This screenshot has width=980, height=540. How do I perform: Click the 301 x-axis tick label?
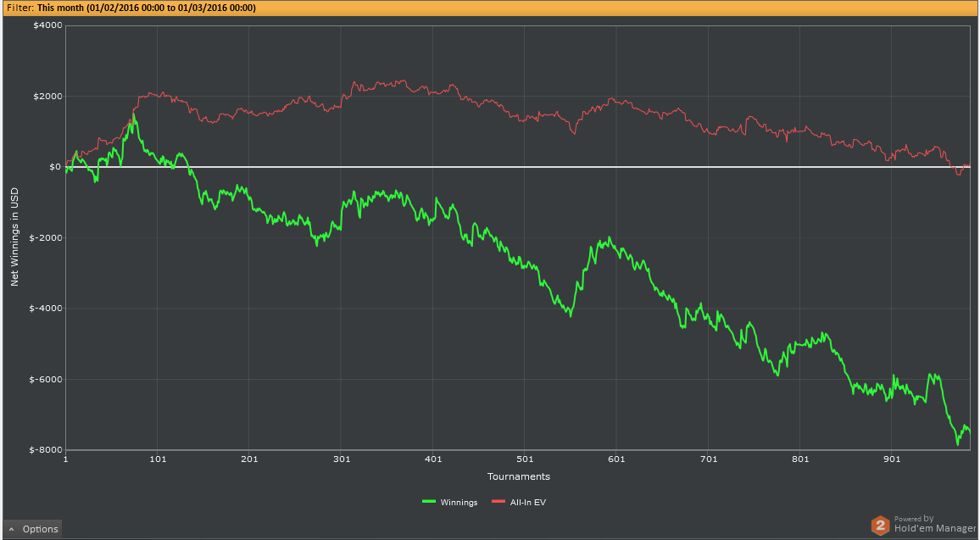[341, 459]
